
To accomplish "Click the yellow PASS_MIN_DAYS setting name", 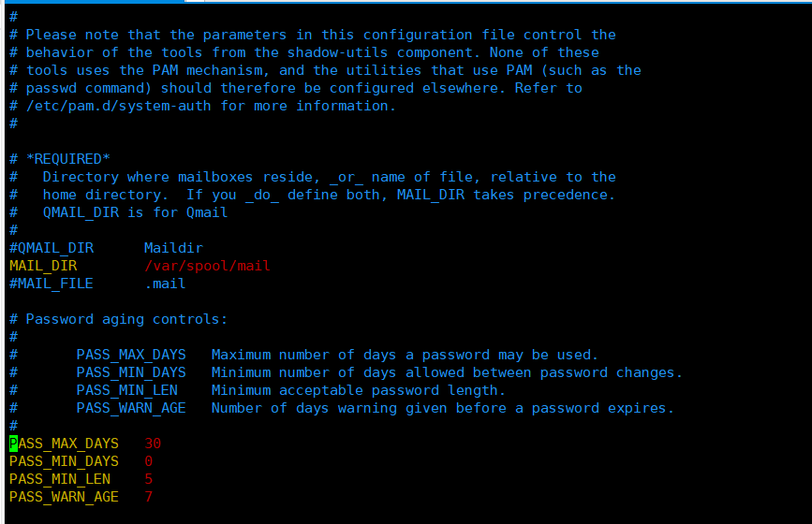I will point(64,461).
